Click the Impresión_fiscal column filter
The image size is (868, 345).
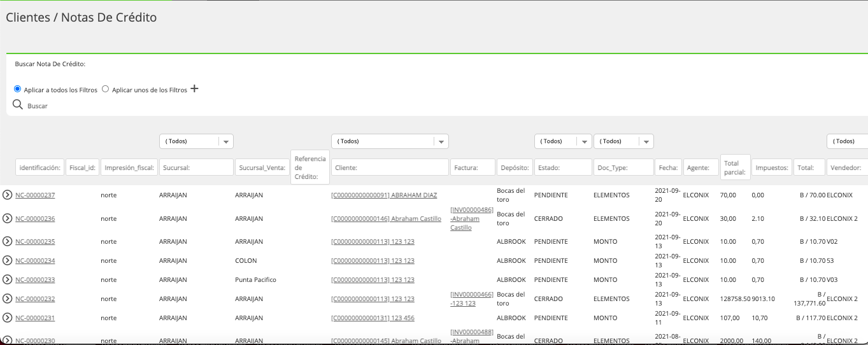pos(129,167)
